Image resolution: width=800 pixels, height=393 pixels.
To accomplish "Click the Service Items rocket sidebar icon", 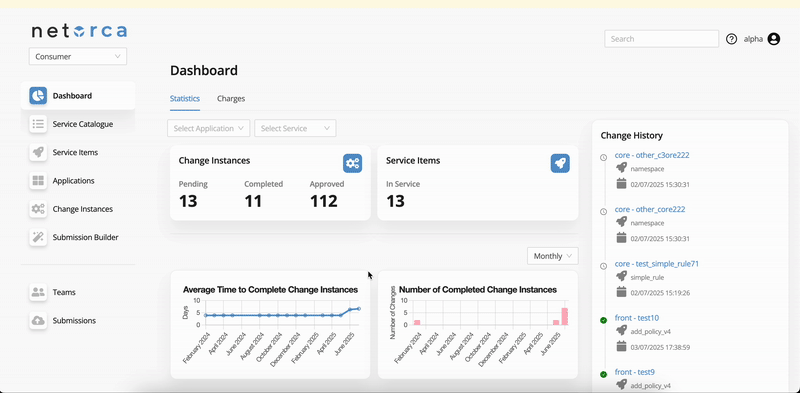I will [38, 152].
